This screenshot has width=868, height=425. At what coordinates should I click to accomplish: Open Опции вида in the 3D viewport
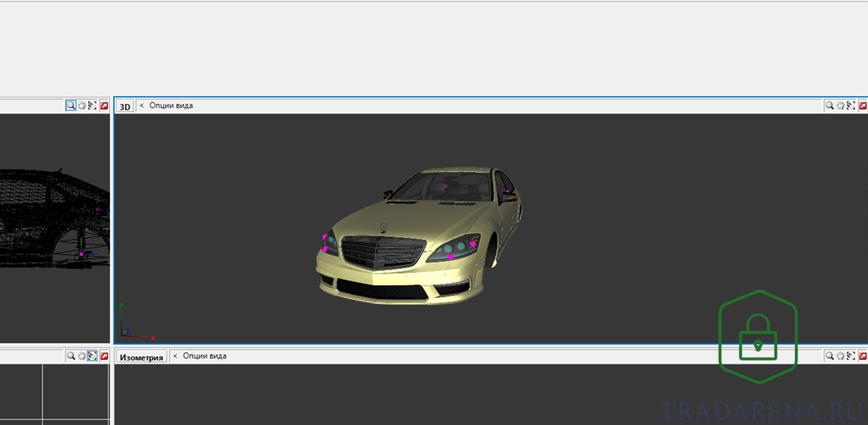[x=171, y=106]
